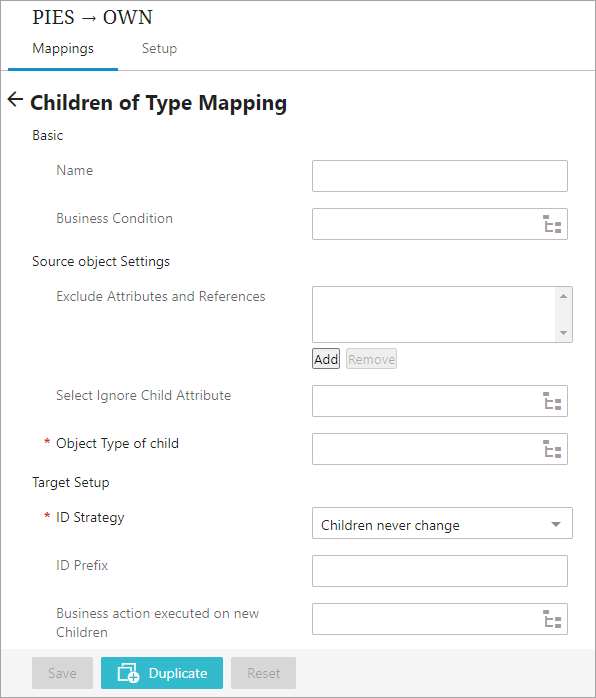Click the Reset button
The image size is (596, 698).
click(264, 673)
